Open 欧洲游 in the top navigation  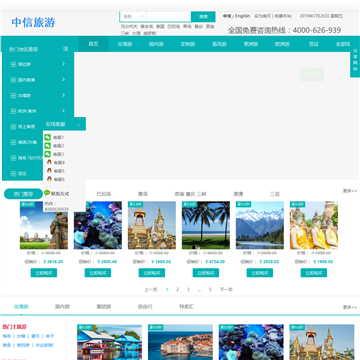coord(282,44)
